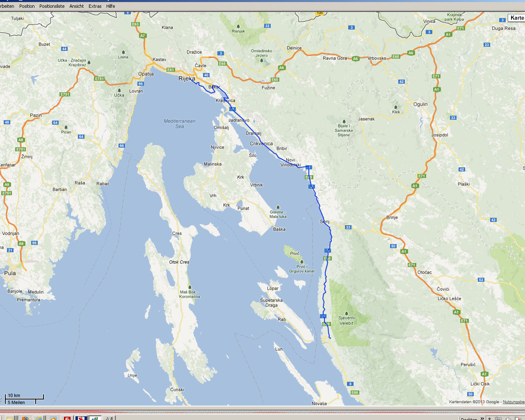Click the Mediterranean Sea label
Screen dimensions: 525x420
pyautogui.click(x=180, y=124)
